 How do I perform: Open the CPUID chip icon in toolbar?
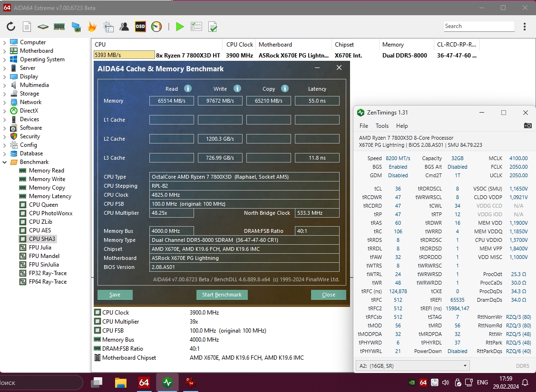coord(43,27)
